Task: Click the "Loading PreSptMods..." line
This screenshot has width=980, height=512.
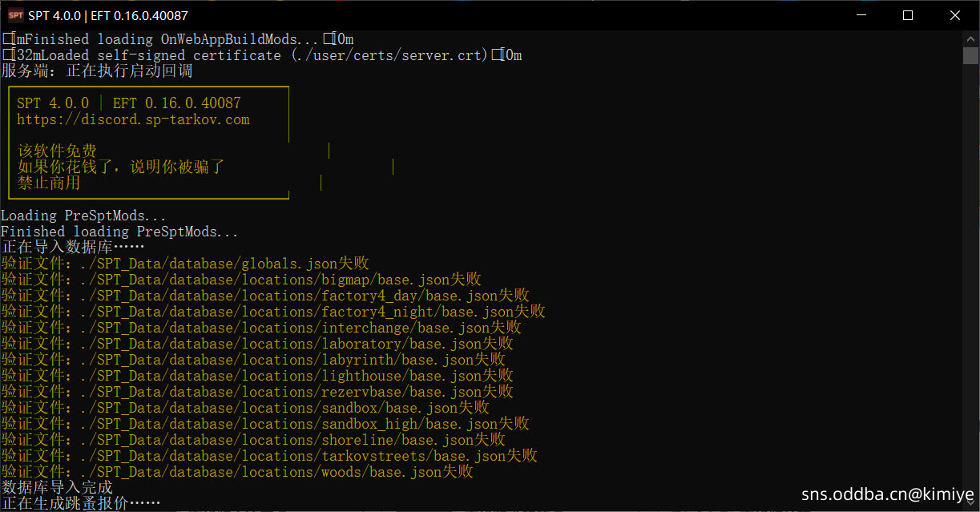Action: click(83, 216)
